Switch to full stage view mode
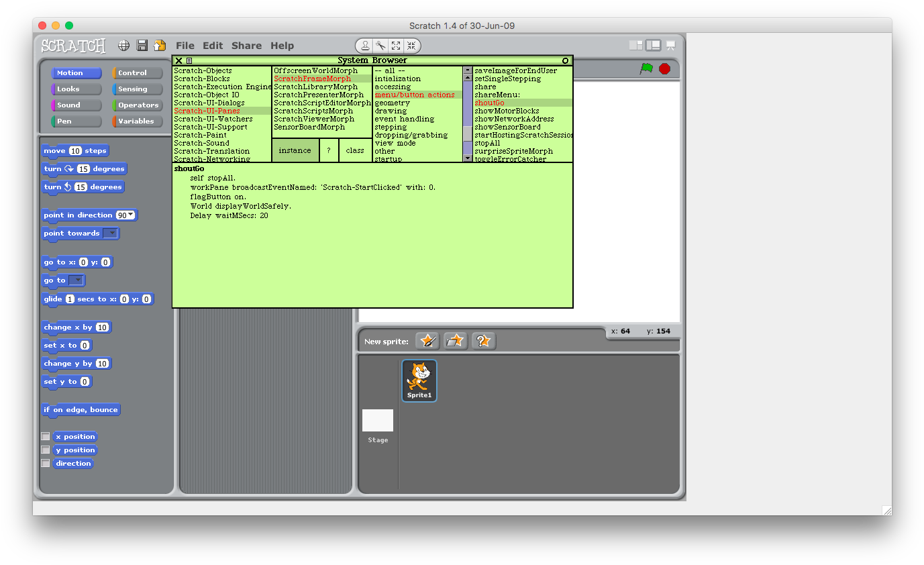This screenshot has height=565, width=924. (x=653, y=45)
